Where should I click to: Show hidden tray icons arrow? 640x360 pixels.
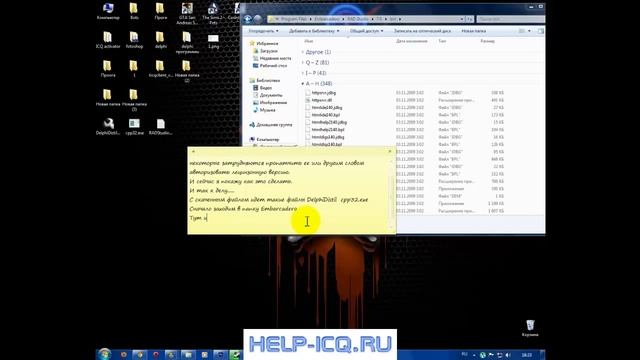tap(474, 355)
